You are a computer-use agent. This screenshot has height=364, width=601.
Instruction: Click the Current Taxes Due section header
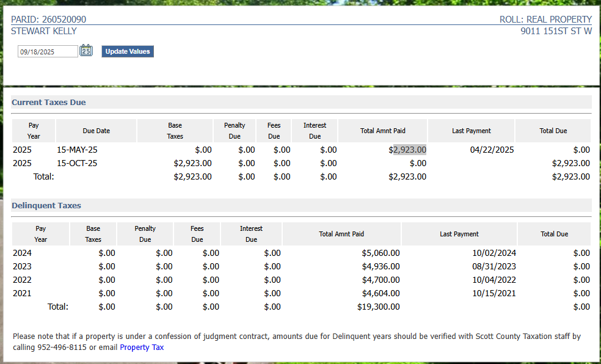pos(49,102)
